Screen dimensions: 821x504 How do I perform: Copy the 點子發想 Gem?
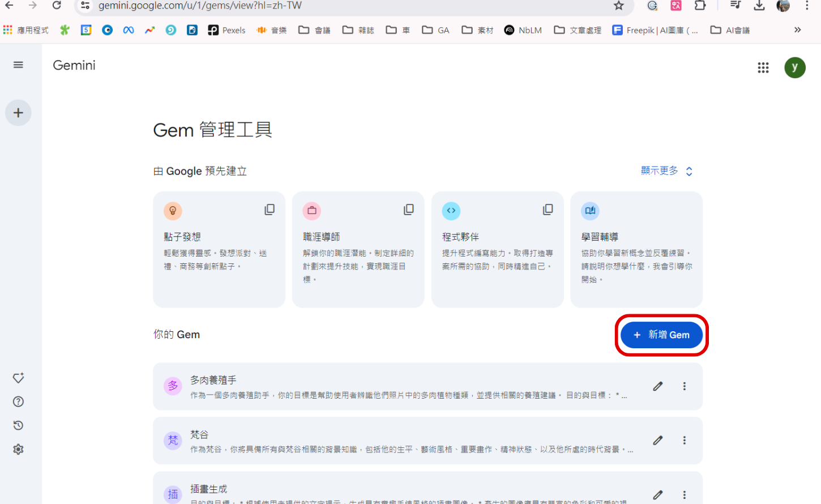[x=270, y=210]
